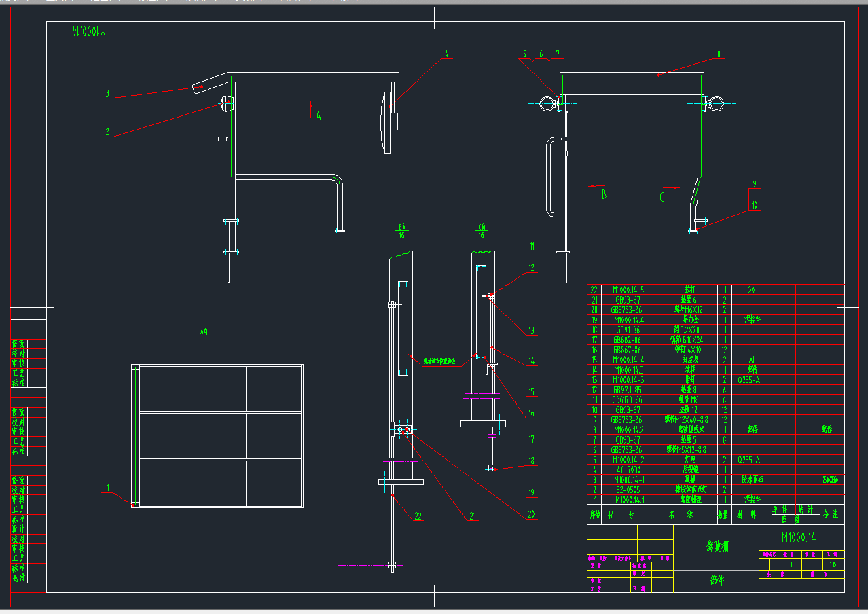Click 'GB867-86' in the parts table
Image resolution: width=868 pixels, height=614 pixels.
pos(628,350)
